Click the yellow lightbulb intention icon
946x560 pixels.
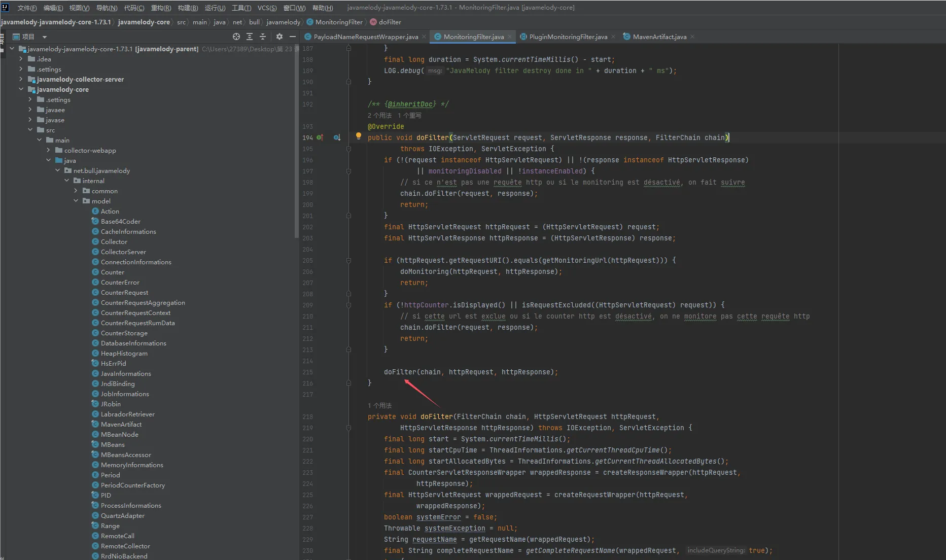coord(359,136)
